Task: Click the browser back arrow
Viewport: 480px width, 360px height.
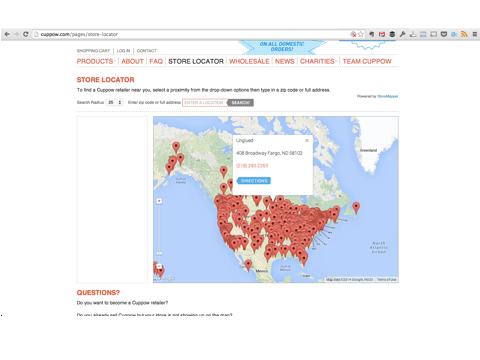Action: point(7,34)
